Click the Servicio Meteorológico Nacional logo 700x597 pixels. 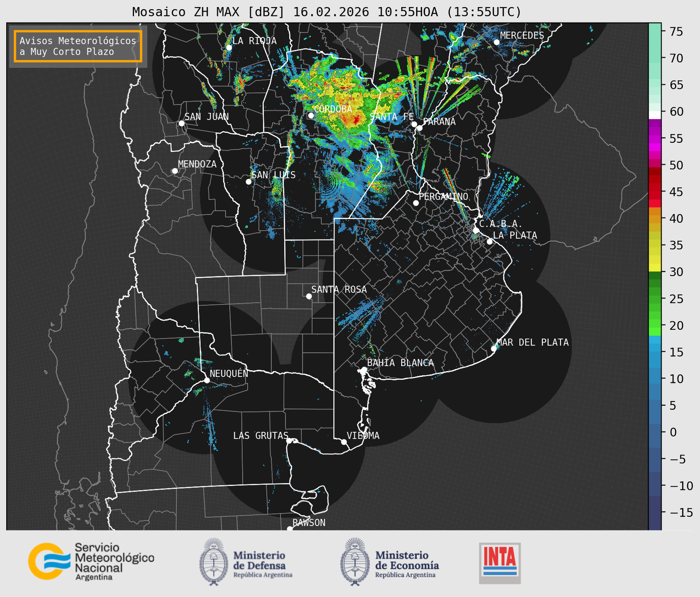point(91,561)
